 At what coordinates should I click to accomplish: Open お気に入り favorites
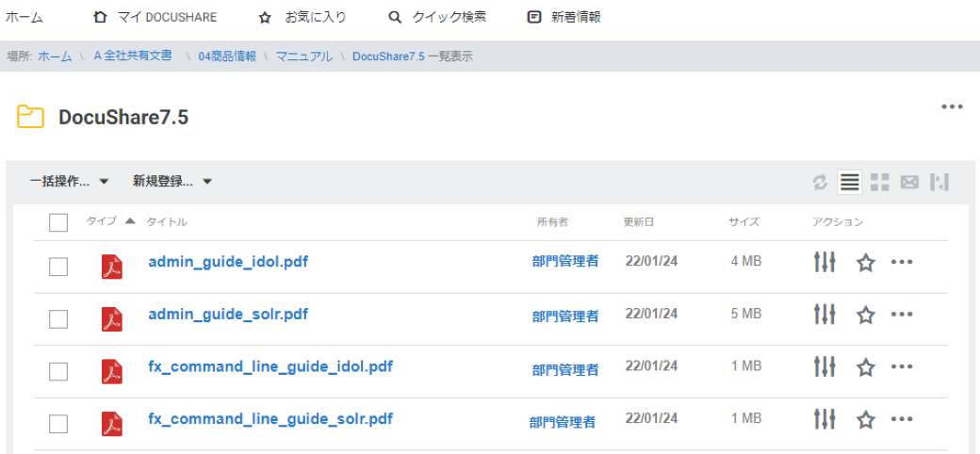coord(302,18)
